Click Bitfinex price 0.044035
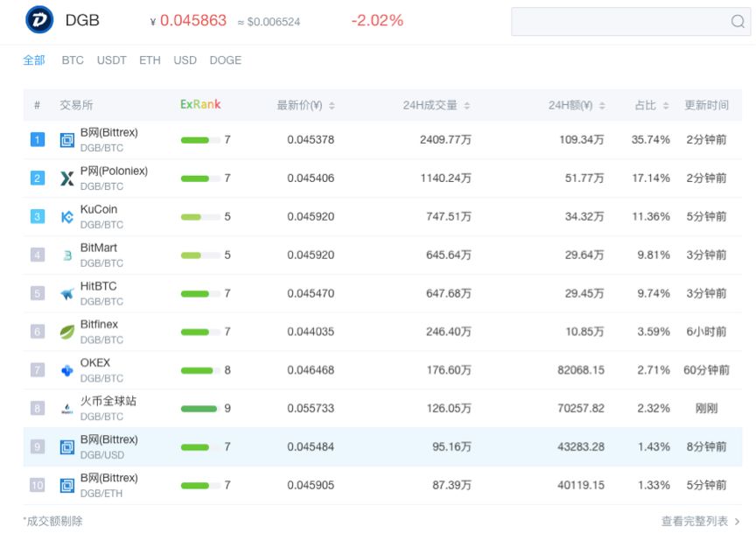Image resolution: width=756 pixels, height=533 pixels. point(311,332)
